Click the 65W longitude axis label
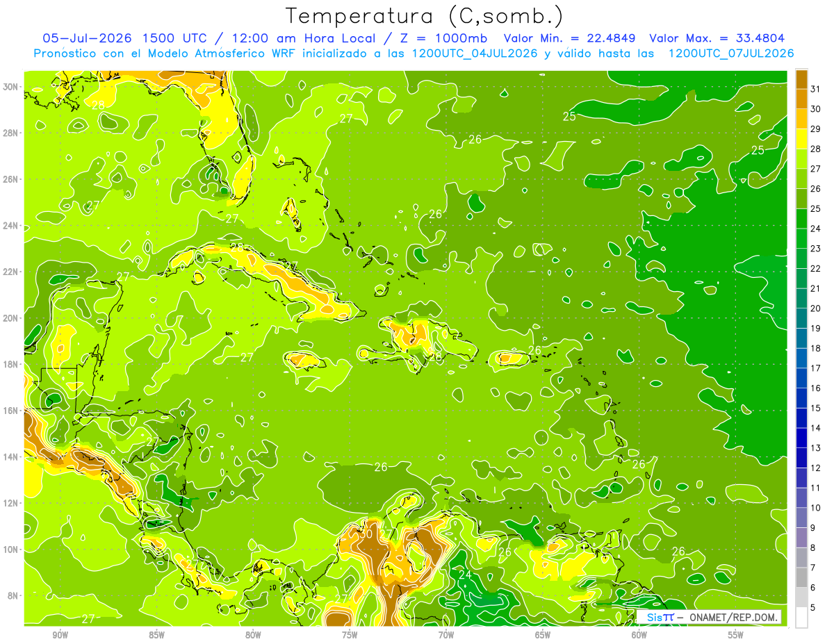Viewport: 834px width, 644px height. pyautogui.click(x=543, y=635)
